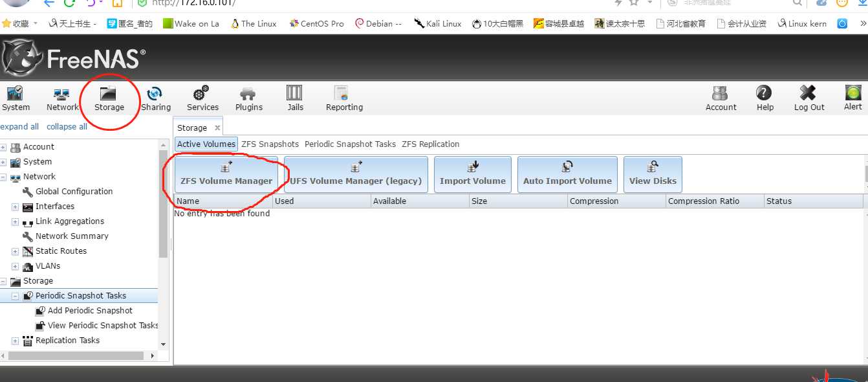Viewport: 868px width, 382px height.
Task: Click the browser address bar URL
Action: click(193, 3)
